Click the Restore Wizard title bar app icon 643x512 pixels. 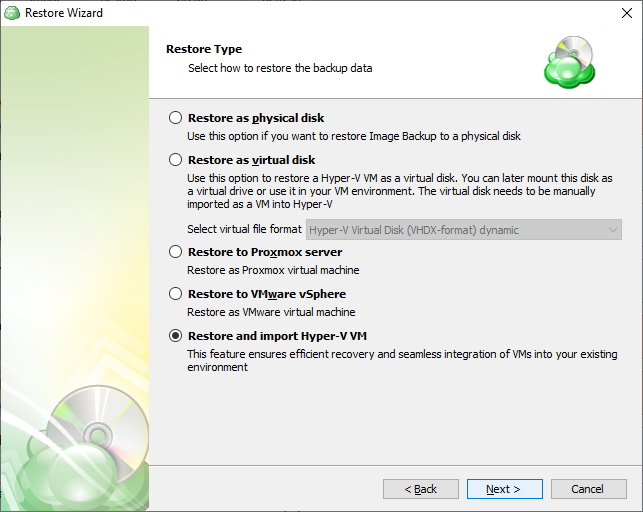point(12,13)
